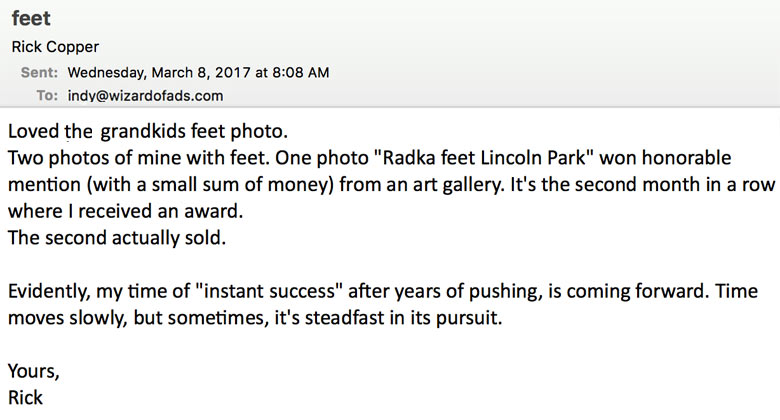Viewport: 780px width, 420px height.
Task: Click the Sent label in header
Action: click(39, 73)
